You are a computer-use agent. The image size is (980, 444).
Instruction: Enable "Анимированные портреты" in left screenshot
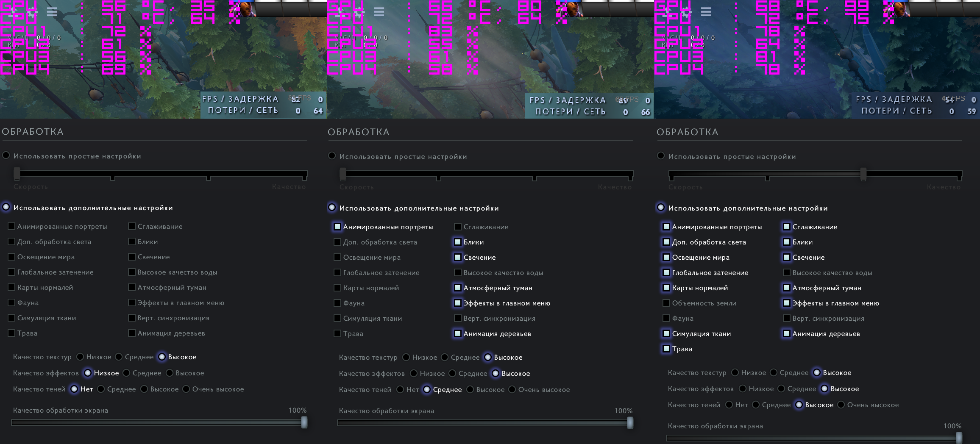click(12, 227)
